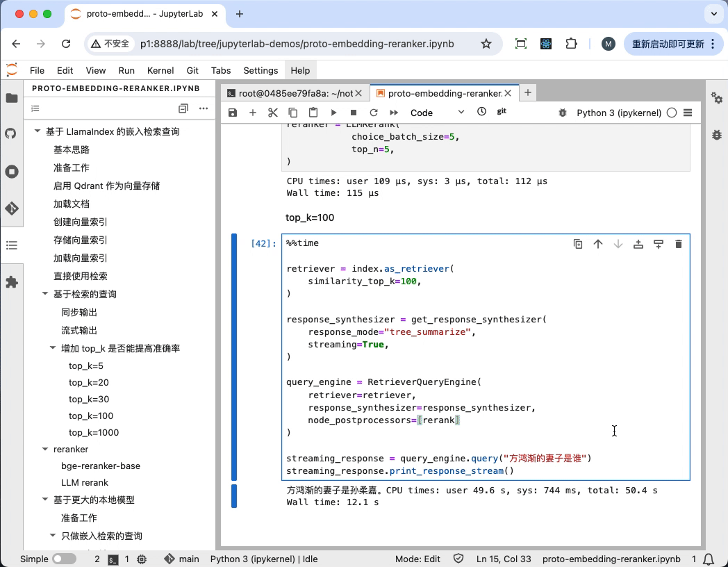Save the notebook with the save icon
728x567 pixels.
point(233,112)
